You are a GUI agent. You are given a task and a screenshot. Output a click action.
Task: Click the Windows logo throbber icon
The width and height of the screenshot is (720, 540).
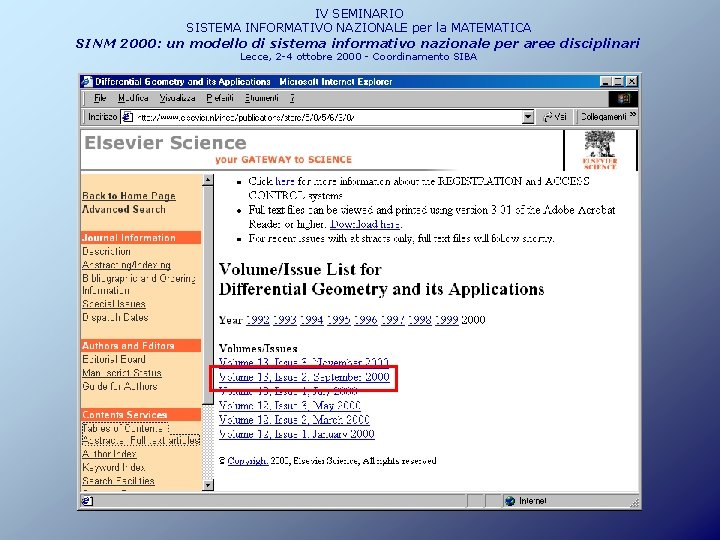[x=623, y=98]
